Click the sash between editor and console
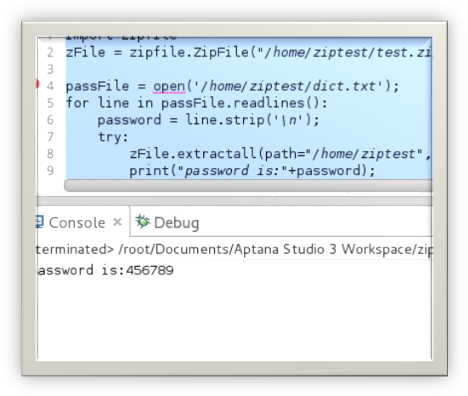The width and height of the screenshot is (468, 396). pos(234,201)
